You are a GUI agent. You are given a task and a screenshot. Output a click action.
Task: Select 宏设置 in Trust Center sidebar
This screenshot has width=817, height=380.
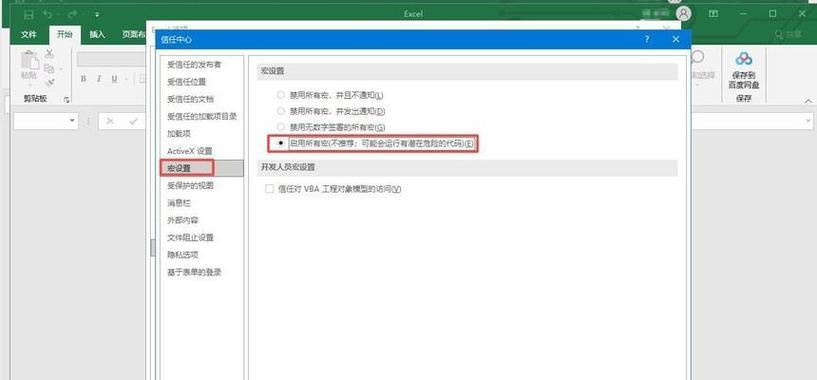click(x=202, y=168)
